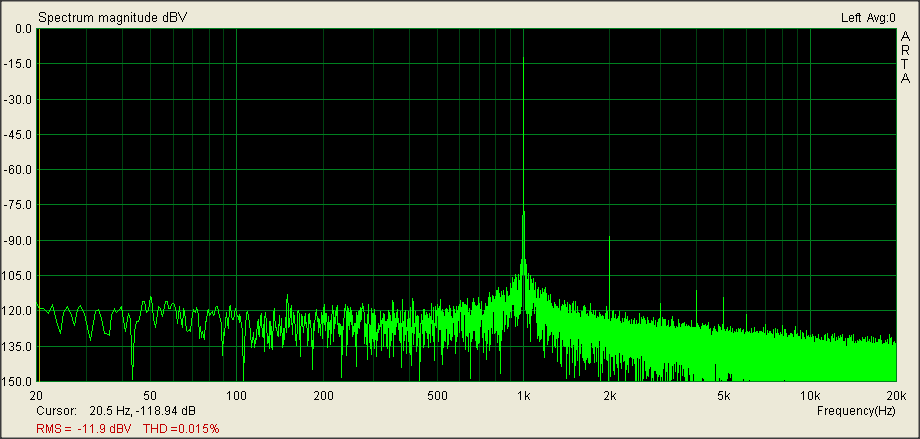Click the red 'RMS = -11.9 dBV' value
Image resolution: width=920 pixels, height=439 pixels.
pos(84,428)
